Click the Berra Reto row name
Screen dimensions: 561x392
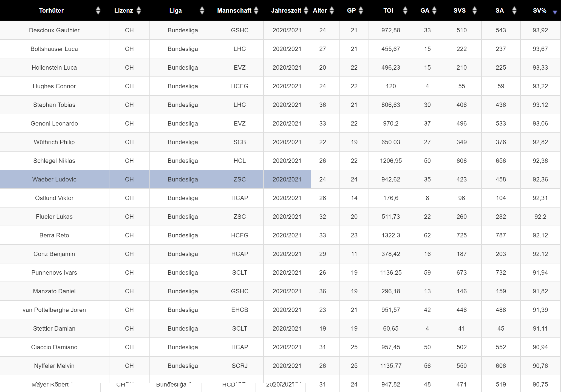54,235
